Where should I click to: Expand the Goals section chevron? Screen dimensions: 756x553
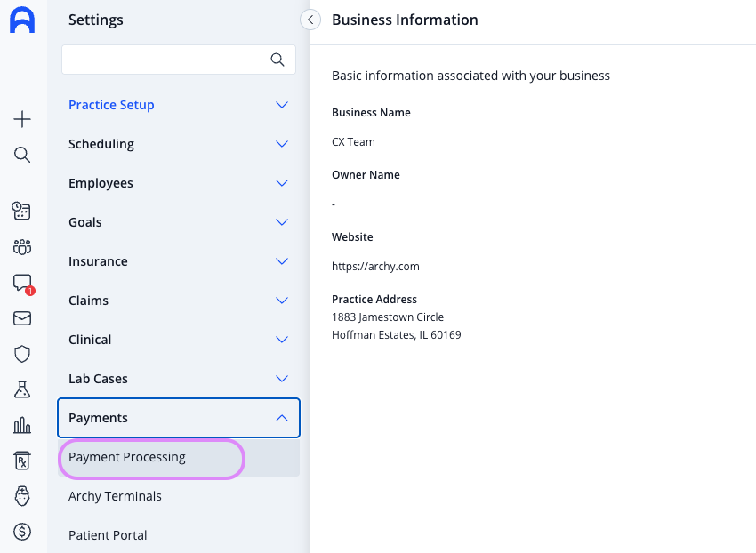(282, 221)
